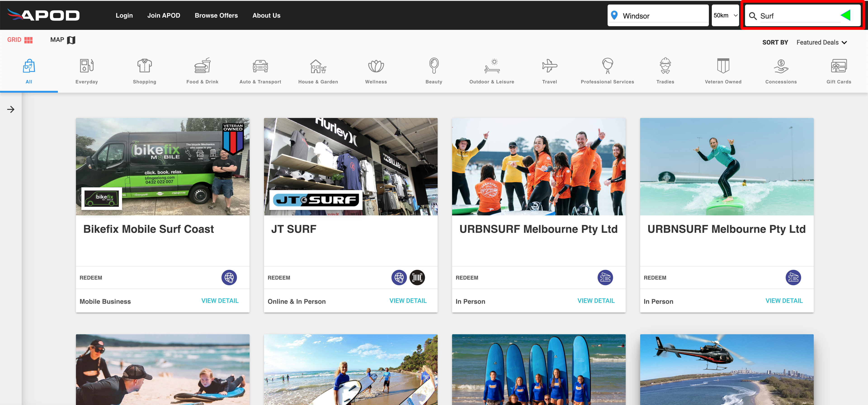Choose the Gift Cards icon
868x405 pixels.
click(x=839, y=66)
